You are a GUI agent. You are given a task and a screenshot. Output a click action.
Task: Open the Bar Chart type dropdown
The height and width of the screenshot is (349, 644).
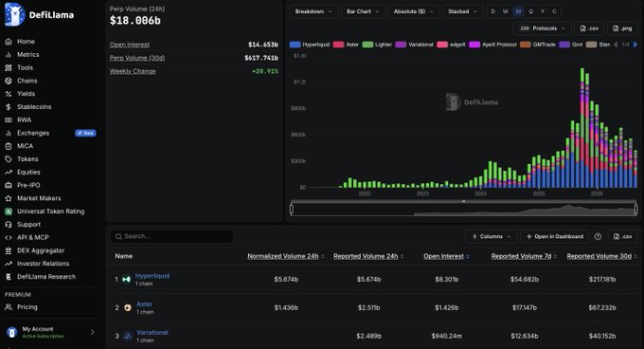(363, 11)
